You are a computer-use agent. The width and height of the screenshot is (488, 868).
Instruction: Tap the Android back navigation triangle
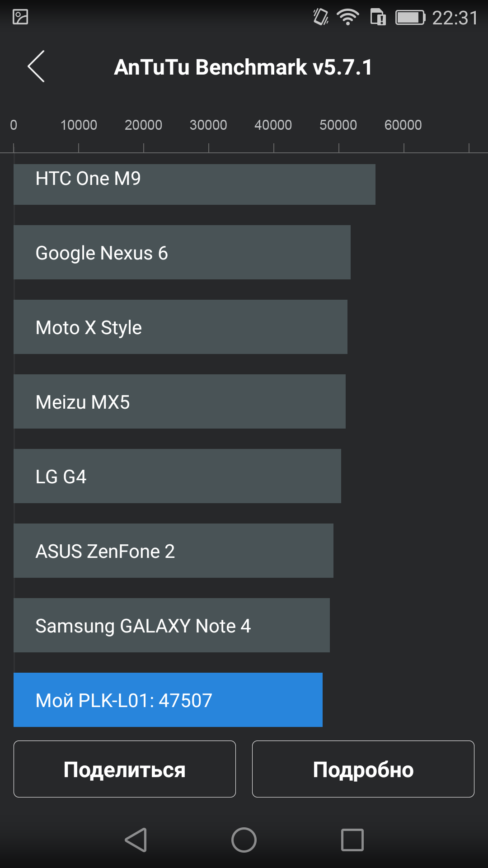[136, 840]
